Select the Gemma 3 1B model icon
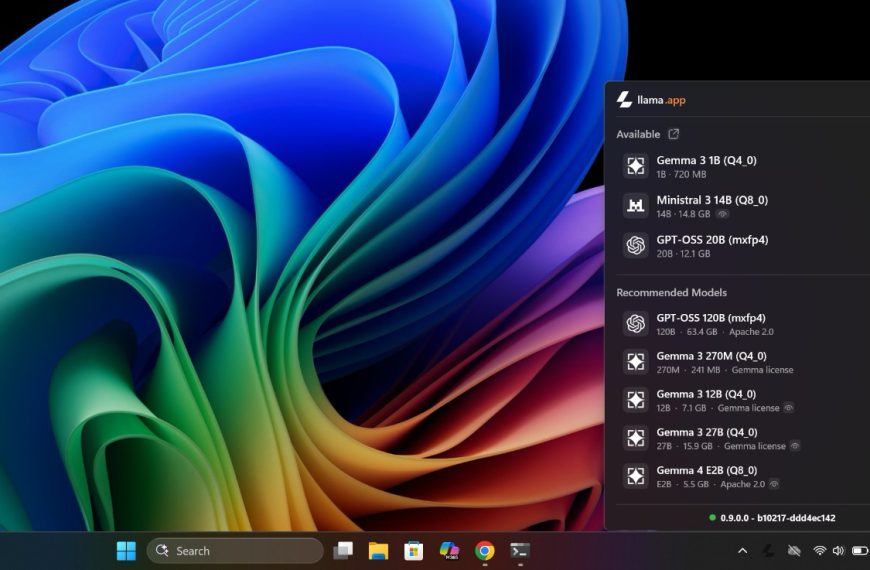This screenshot has width=870, height=570. pos(635,166)
